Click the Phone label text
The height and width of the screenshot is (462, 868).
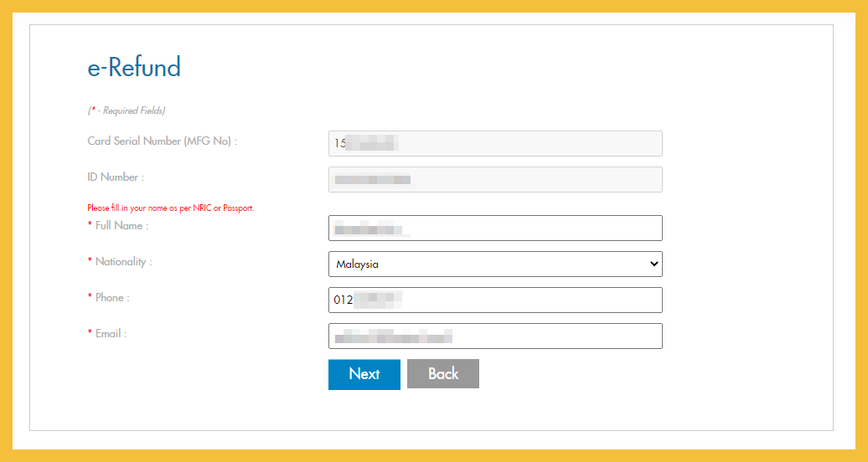coord(112,298)
